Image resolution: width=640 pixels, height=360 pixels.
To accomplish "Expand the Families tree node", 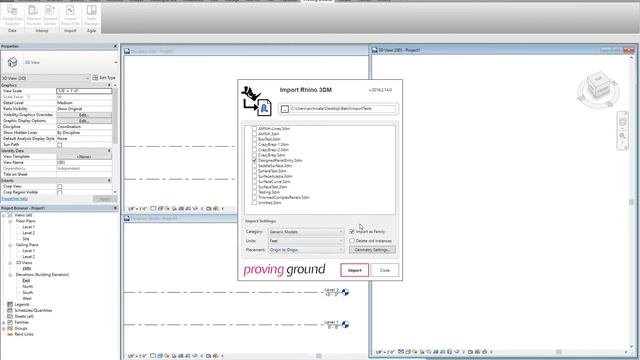I will [x=4, y=322].
